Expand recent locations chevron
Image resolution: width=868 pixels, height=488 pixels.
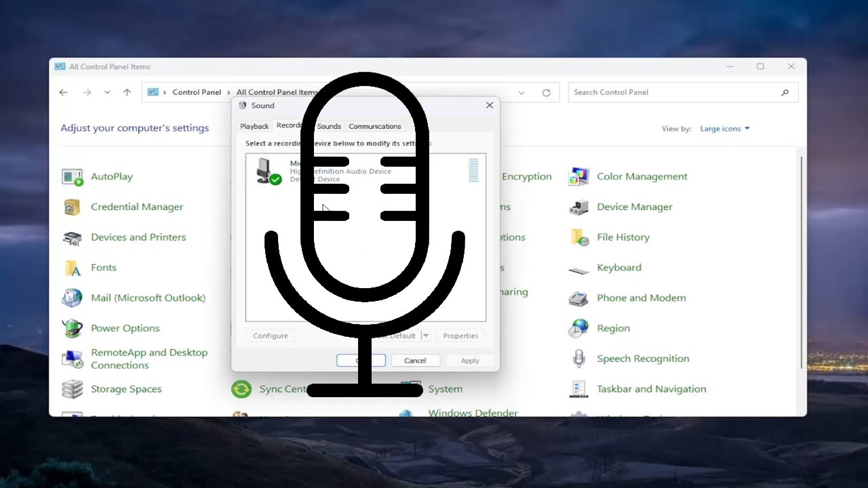click(x=107, y=93)
